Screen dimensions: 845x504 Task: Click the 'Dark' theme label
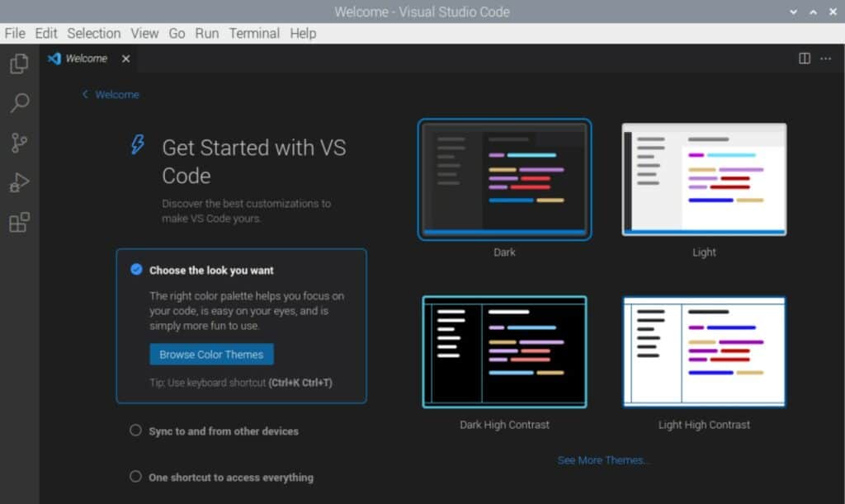[x=504, y=252]
